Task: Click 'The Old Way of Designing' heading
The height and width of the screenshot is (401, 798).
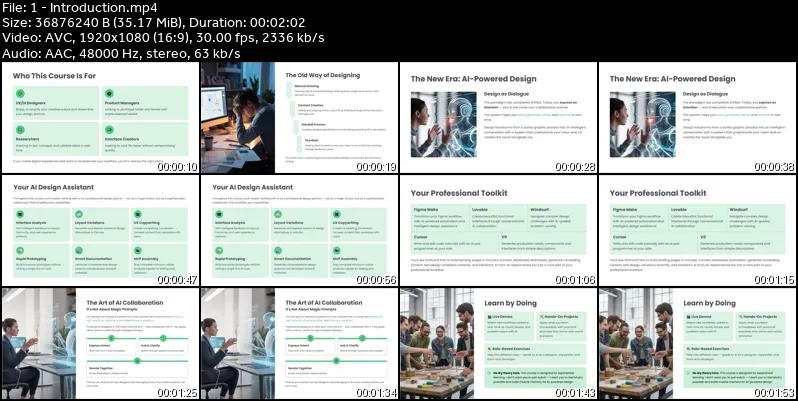Action: (323, 75)
